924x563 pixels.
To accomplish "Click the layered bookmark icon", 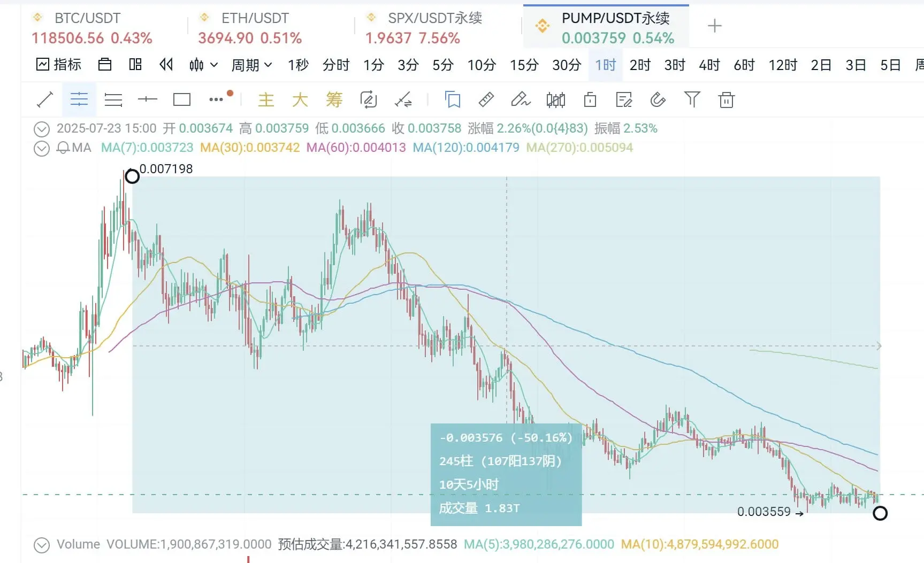I will coord(453,99).
